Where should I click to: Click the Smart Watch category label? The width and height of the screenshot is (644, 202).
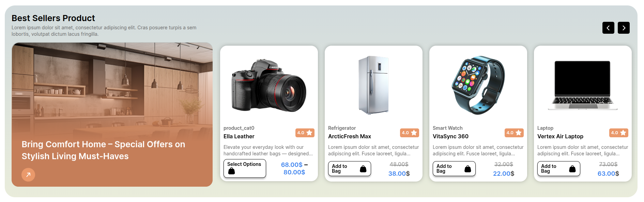pos(447,128)
